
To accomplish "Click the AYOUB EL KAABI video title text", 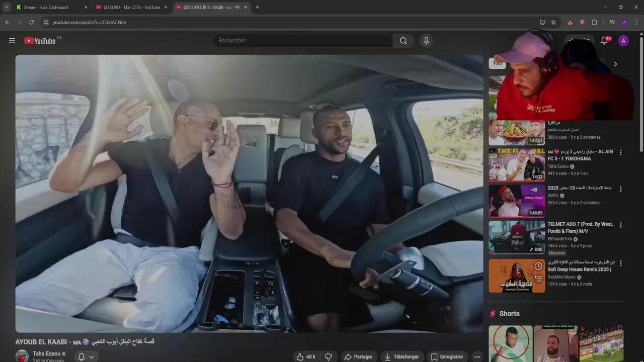I will click(85, 342).
